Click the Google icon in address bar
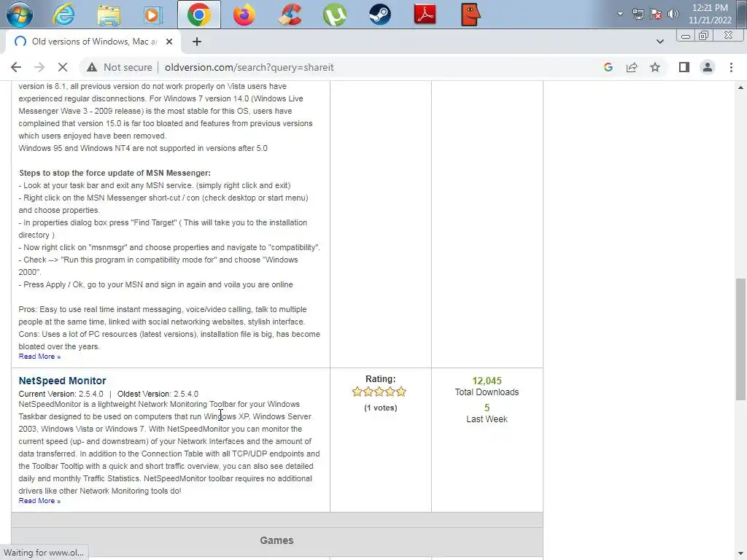The height and width of the screenshot is (560, 747). pyautogui.click(x=608, y=67)
